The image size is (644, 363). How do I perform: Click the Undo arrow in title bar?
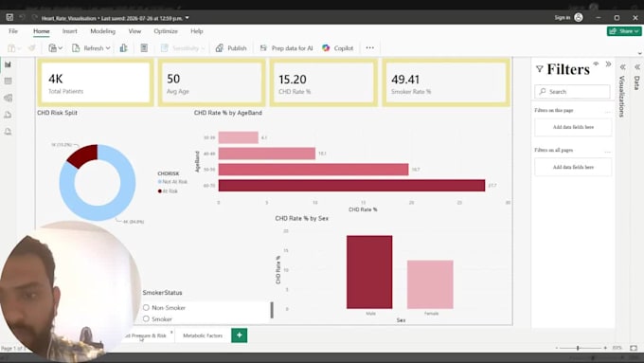22,17
